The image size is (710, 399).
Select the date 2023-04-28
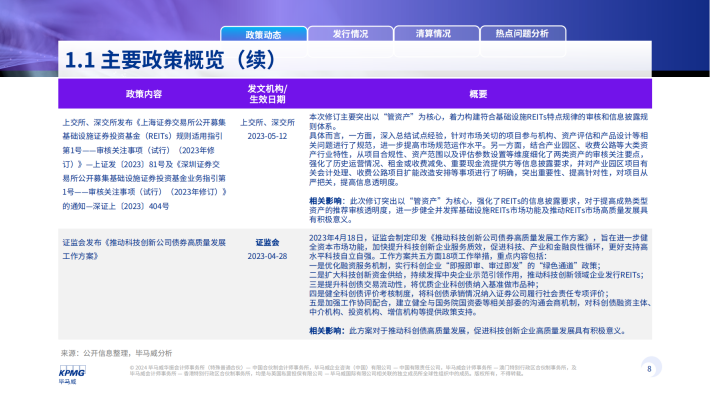(x=267, y=256)
